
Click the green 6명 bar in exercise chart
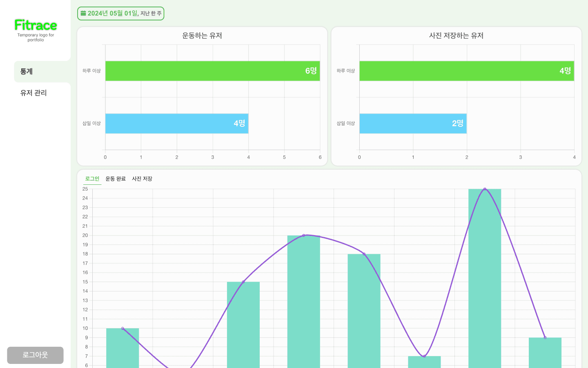(212, 71)
